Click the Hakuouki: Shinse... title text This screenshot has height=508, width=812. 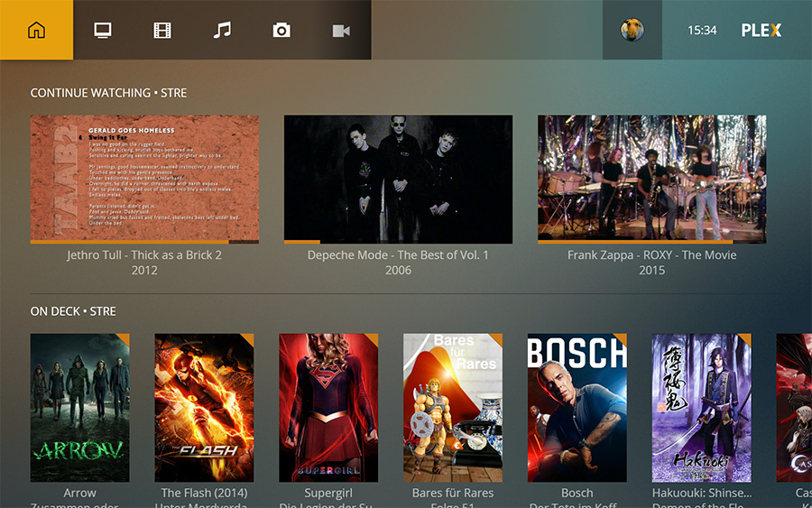[x=702, y=493]
